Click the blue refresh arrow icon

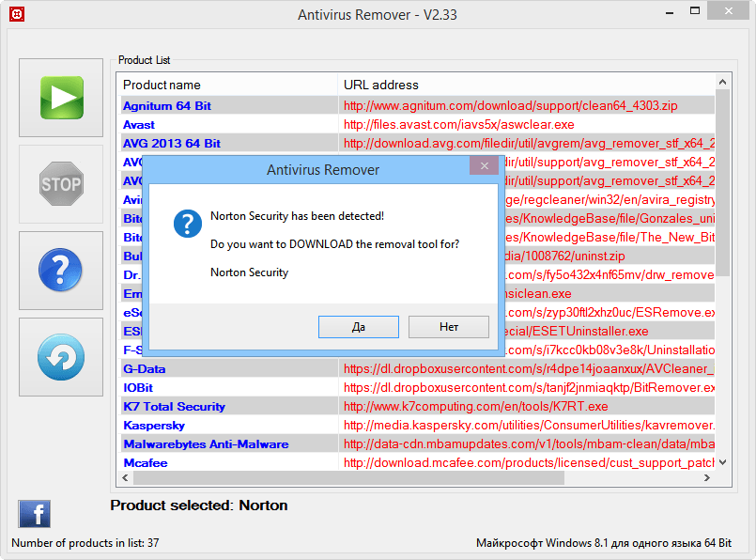[61, 357]
